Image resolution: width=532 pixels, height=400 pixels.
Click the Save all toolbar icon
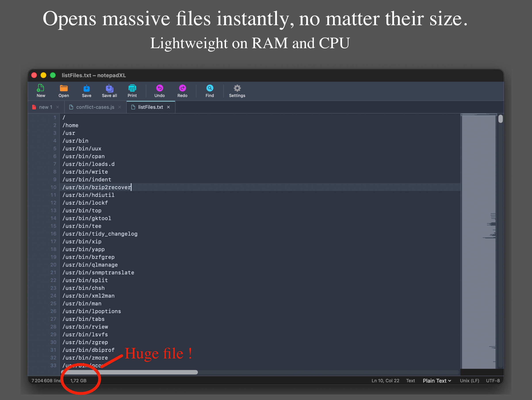109,91
